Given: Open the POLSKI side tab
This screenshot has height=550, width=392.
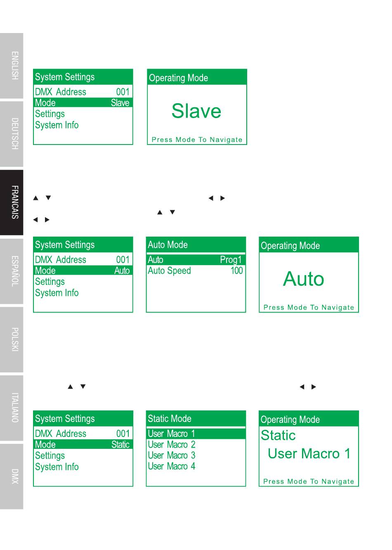Looking at the screenshot, I should click(x=12, y=339).
